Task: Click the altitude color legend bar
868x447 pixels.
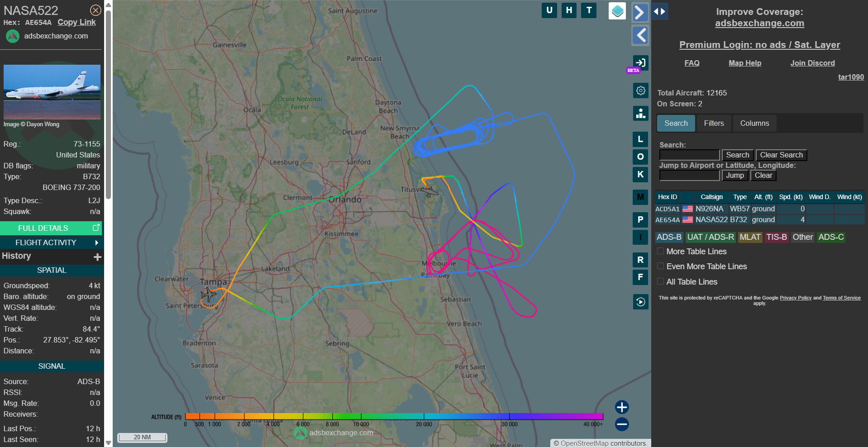Action: point(394,416)
